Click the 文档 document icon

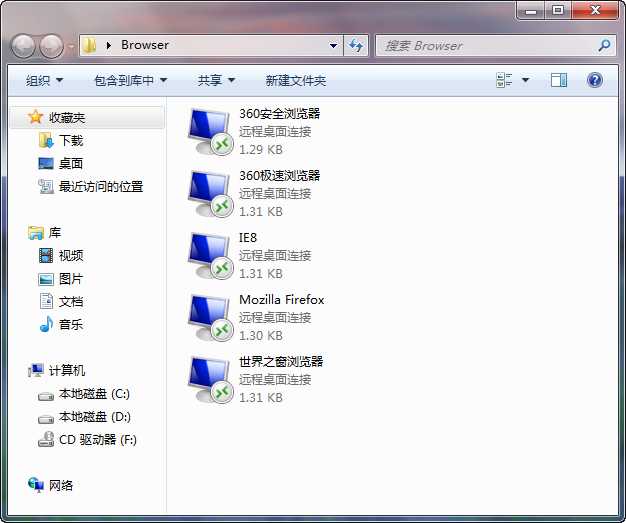click(x=46, y=301)
